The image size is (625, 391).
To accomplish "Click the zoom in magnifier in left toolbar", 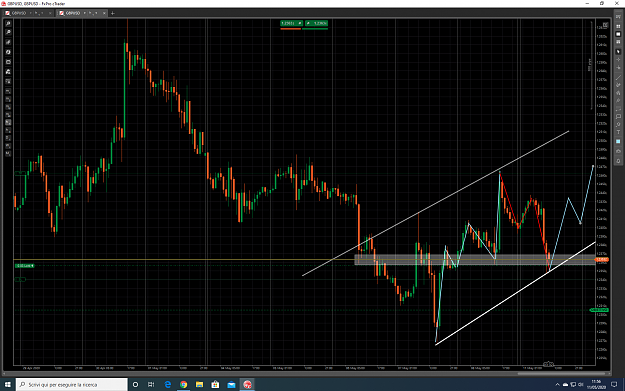I will pyautogui.click(x=8, y=23).
